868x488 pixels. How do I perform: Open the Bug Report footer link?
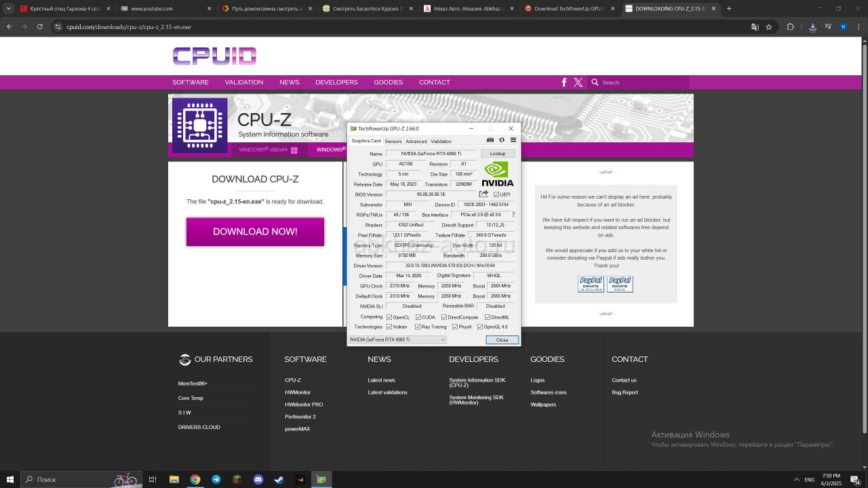pyautogui.click(x=625, y=392)
